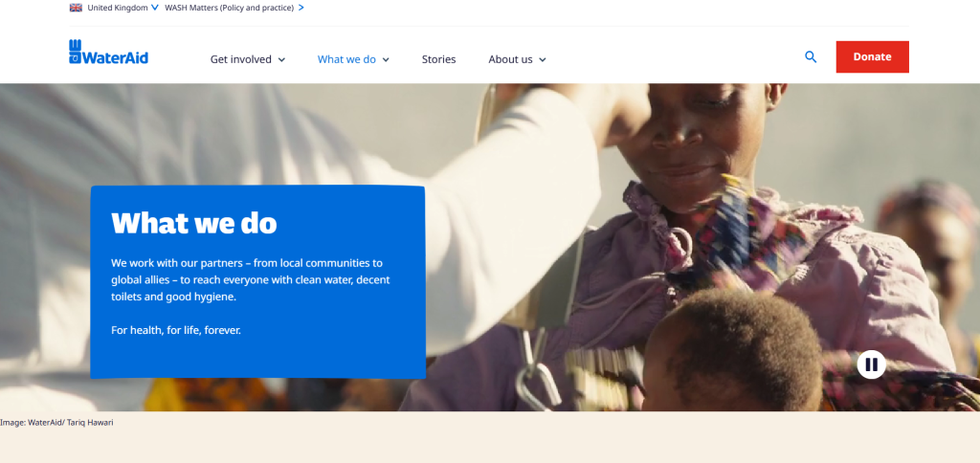This screenshot has width=980, height=463.
Task: Click the red Donate button
Action: tap(873, 56)
